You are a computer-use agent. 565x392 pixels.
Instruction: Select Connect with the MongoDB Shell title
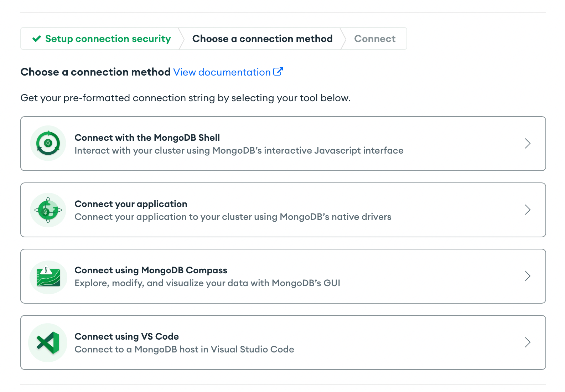(x=147, y=138)
